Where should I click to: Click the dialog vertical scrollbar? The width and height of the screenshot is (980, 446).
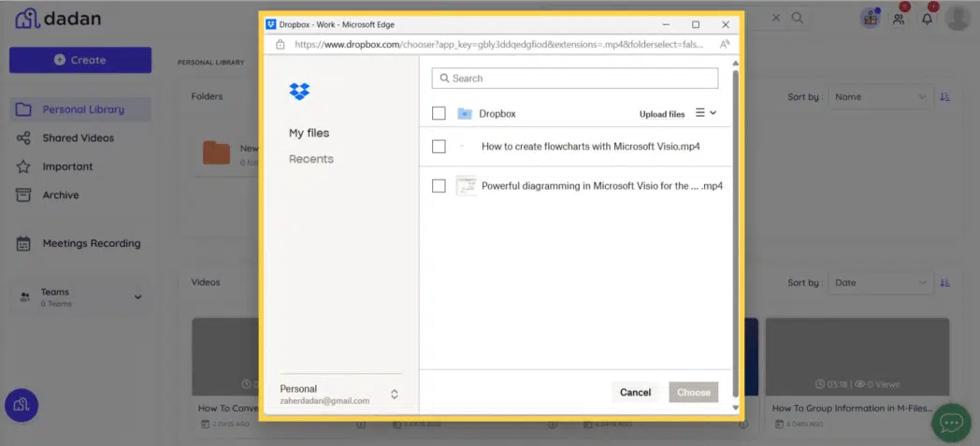tap(735, 234)
